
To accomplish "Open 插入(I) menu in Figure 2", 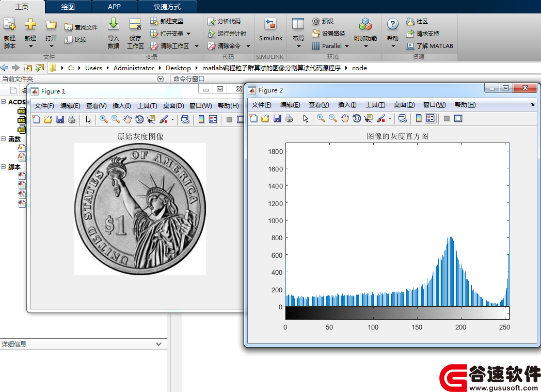I will (347, 105).
